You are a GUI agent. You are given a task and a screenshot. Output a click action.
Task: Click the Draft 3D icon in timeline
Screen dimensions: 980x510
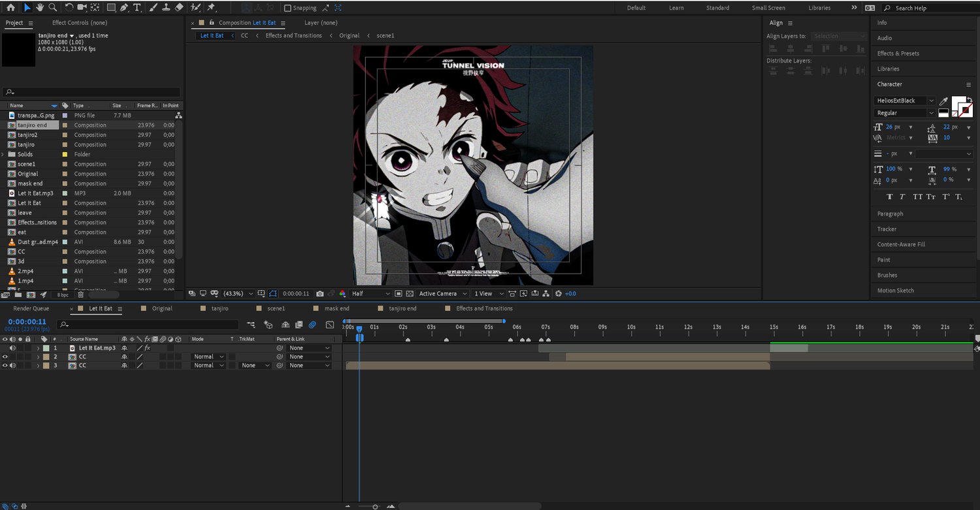tap(268, 325)
